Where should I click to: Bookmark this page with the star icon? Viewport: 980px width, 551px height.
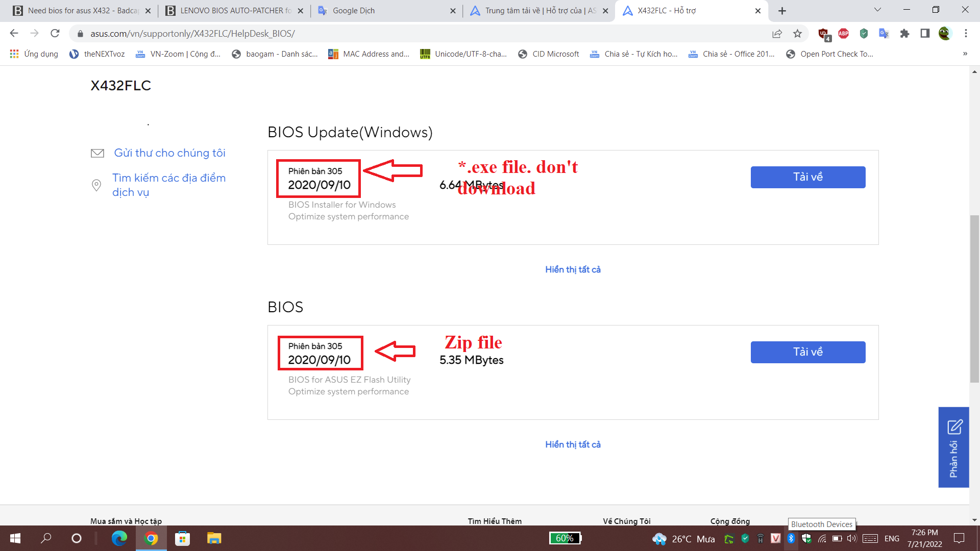pos(797,34)
